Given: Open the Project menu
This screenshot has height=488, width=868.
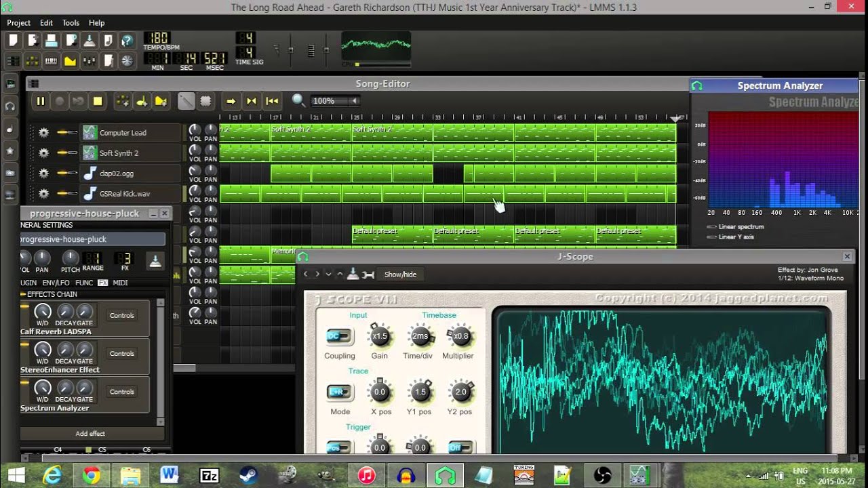Looking at the screenshot, I should (x=19, y=22).
